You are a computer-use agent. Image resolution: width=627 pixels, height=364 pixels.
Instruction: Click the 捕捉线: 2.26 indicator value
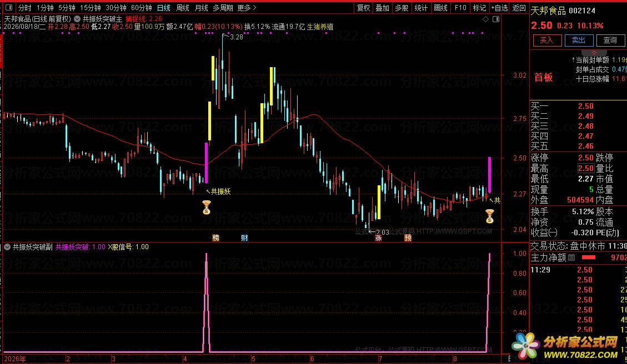coord(143,19)
